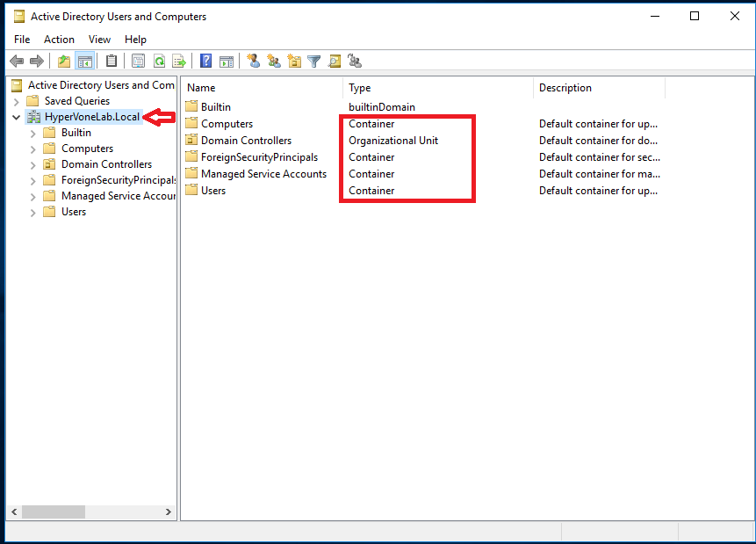Viewport: 756px width, 544px height.
Task: Sort the list by the Name column header
Action: [x=200, y=88]
